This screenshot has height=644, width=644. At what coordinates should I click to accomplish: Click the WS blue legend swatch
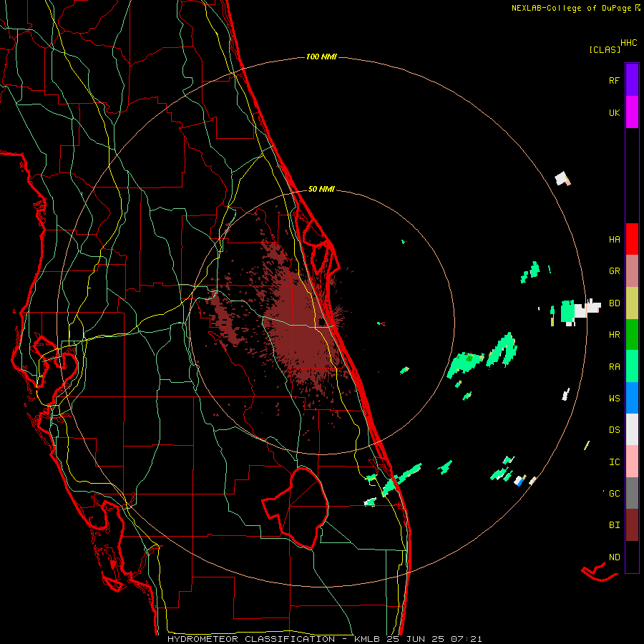632,398
